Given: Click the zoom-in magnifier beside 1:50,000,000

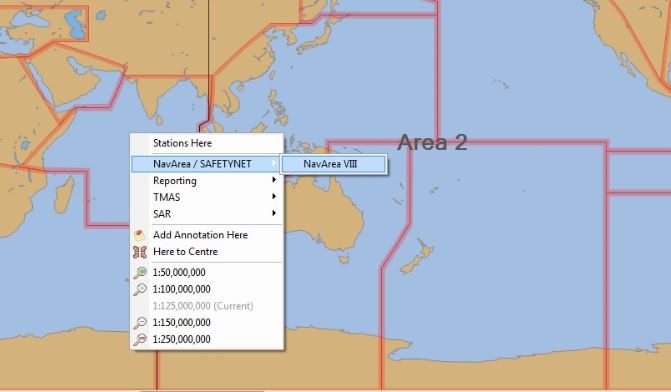Looking at the screenshot, I should point(140,273).
